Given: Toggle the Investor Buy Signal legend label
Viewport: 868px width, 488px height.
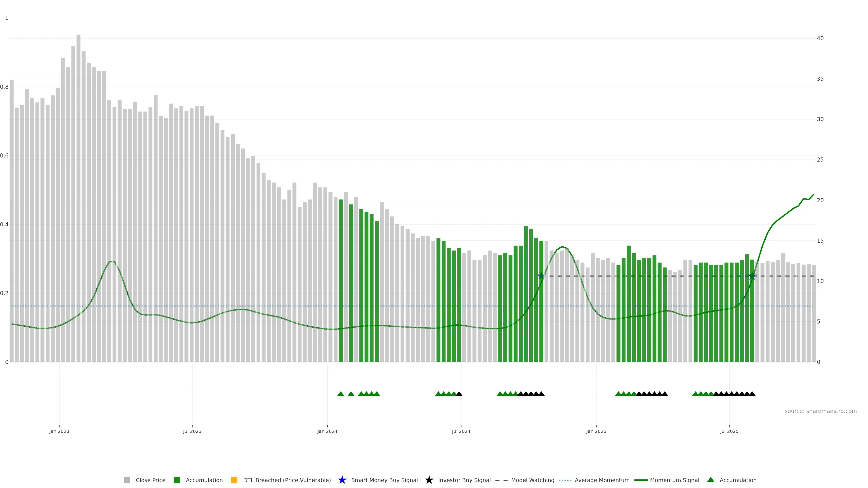Looking at the screenshot, I should click(464, 480).
